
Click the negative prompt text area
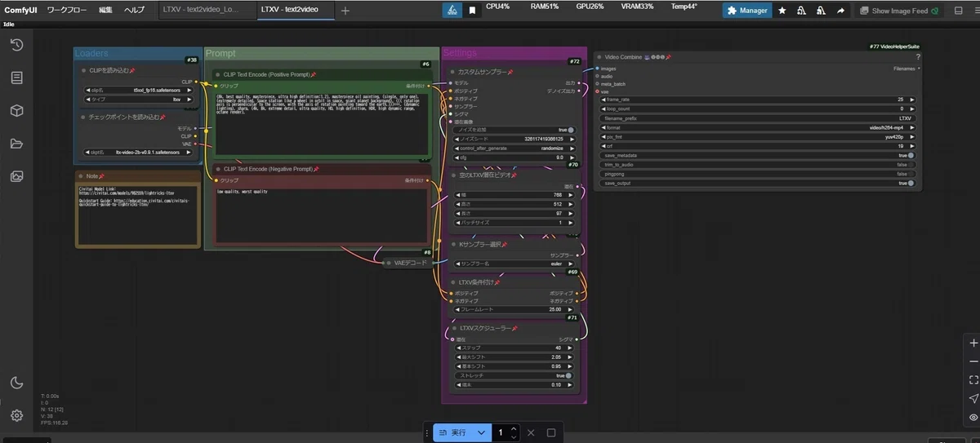[x=322, y=215]
